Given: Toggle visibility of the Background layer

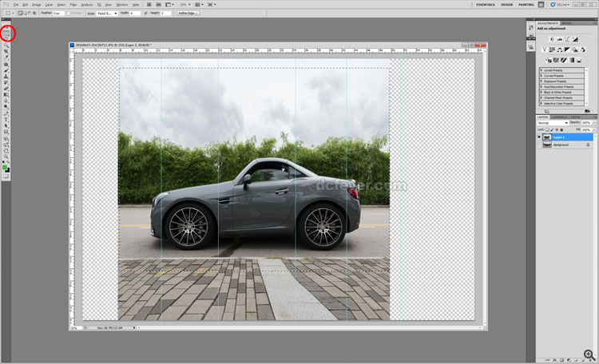Looking at the screenshot, I should point(540,145).
